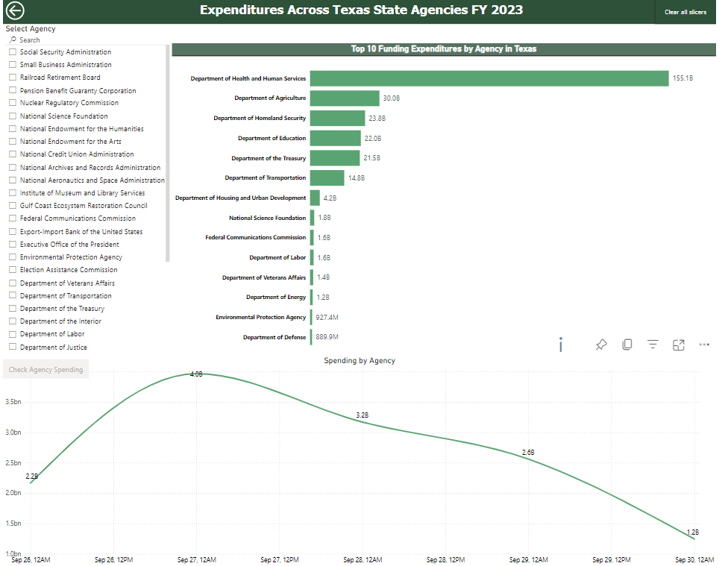
Task: Check the Department of Justice checkbox
Action: [12, 347]
